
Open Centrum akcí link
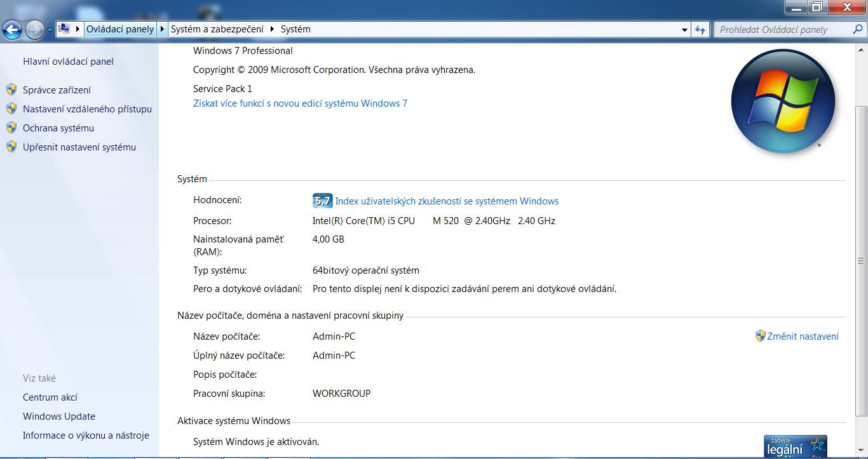pyautogui.click(x=50, y=397)
